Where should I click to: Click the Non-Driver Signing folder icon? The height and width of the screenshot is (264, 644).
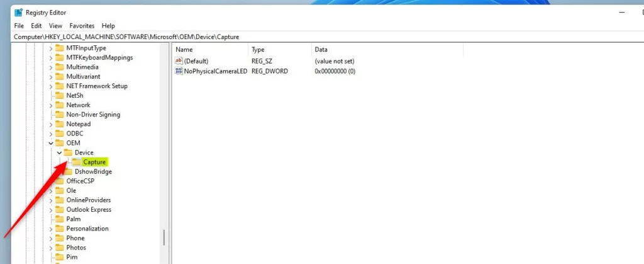tap(60, 114)
